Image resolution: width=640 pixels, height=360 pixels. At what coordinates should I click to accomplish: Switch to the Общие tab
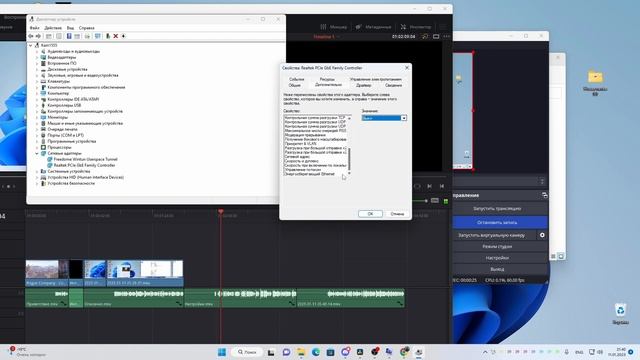(x=295, y=85)
